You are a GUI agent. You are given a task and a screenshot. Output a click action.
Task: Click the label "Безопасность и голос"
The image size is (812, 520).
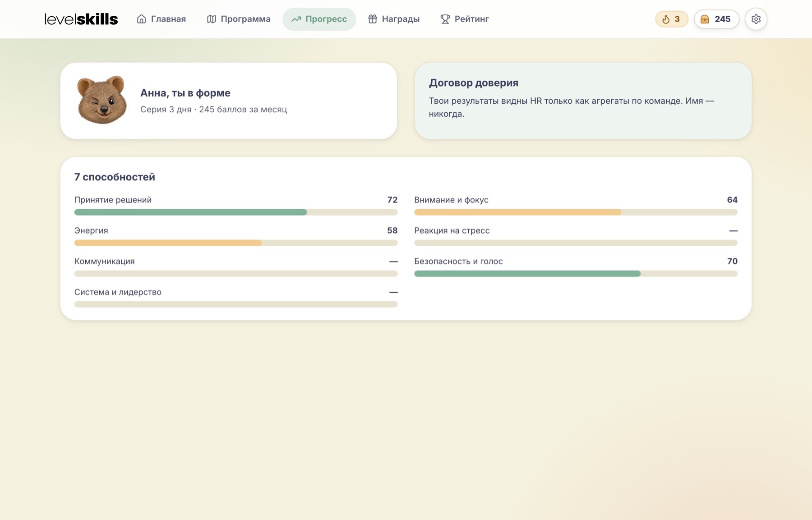[x=458, y=261]
